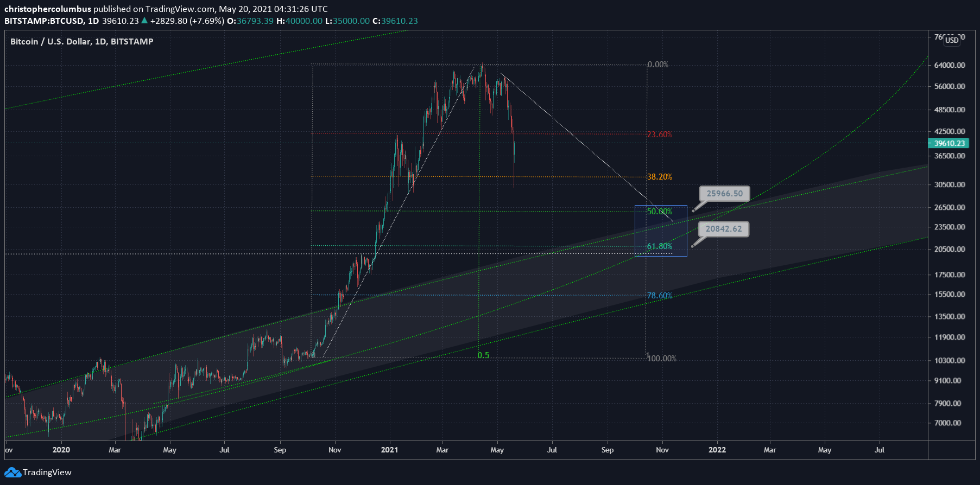Click the 2020 year label on time axis
The width and height of the screenshot is (980, 485).
[x=61, y=450]
